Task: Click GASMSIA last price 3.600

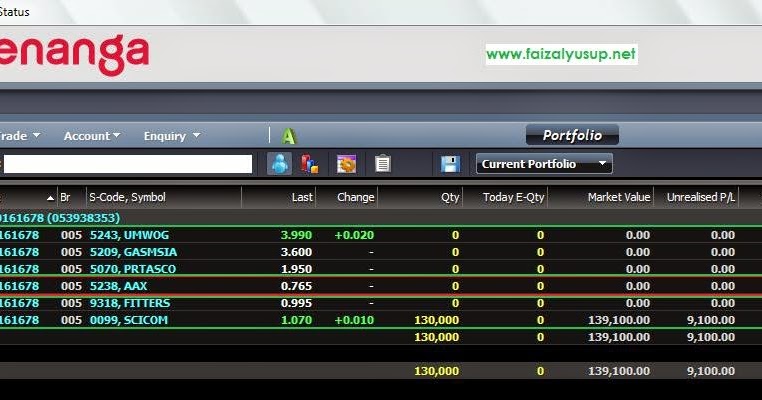Action: click(x=296, y=252)
